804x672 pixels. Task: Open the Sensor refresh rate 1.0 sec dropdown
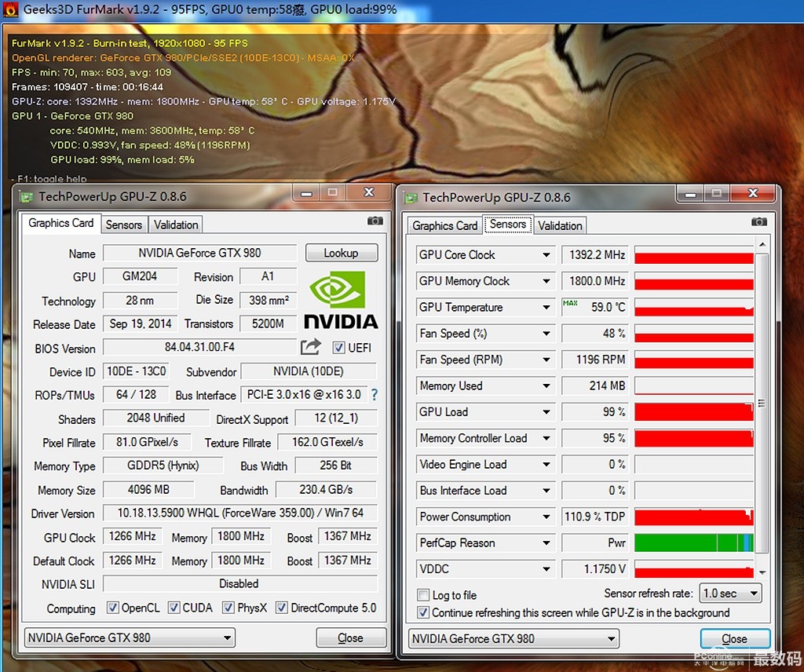[x=731, y=593]
